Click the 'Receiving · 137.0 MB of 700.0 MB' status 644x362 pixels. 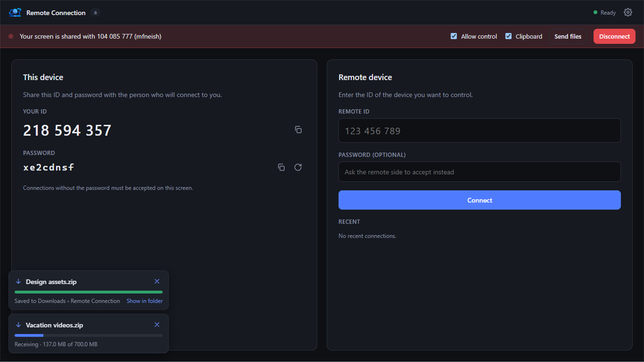tap(56, 344)
